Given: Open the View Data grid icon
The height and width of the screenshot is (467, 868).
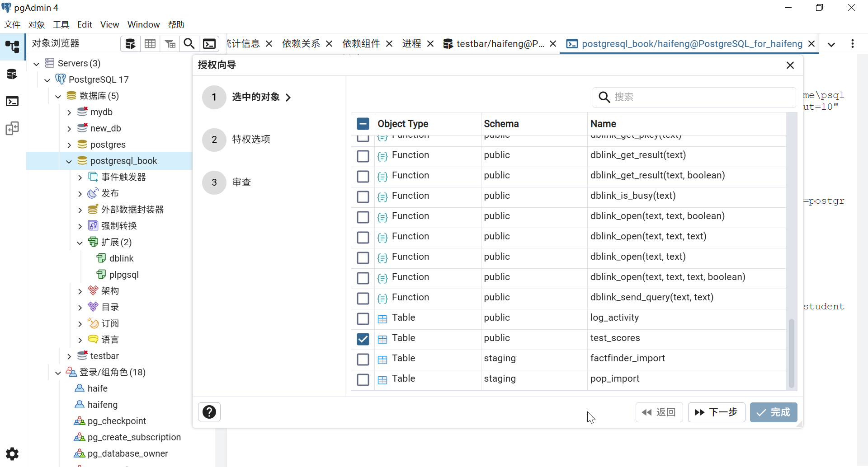Looking at the screenshot, I should (150, 44).
